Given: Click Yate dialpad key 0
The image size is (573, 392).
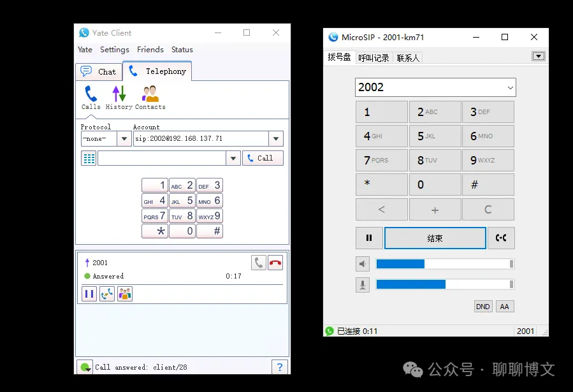Looking at the screenshot, I should tap(182, 231).
